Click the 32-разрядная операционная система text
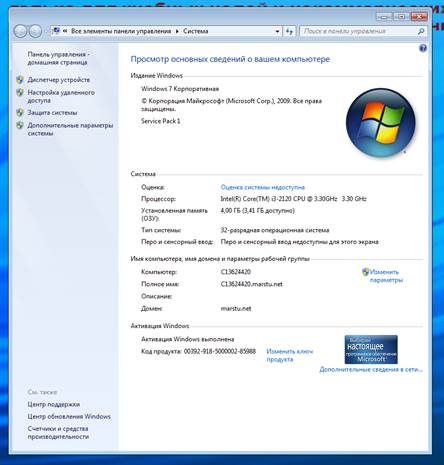Image resolution: width=444 pixels, height=465 pixels. point(275,230)
